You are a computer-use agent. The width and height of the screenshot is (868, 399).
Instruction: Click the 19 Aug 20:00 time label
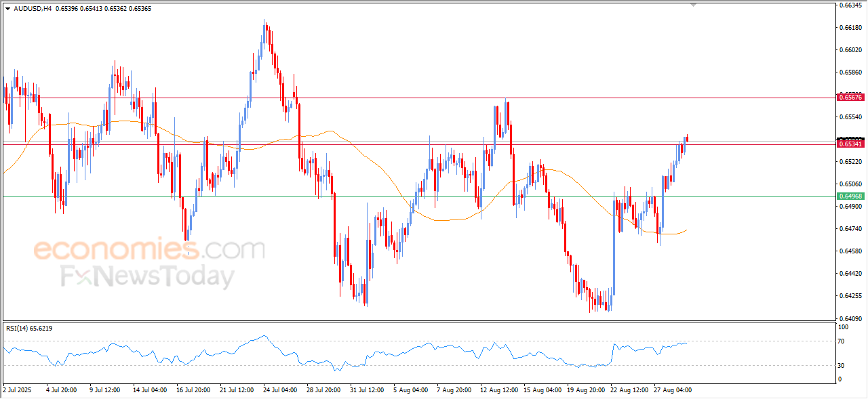(x=585, y=390)
